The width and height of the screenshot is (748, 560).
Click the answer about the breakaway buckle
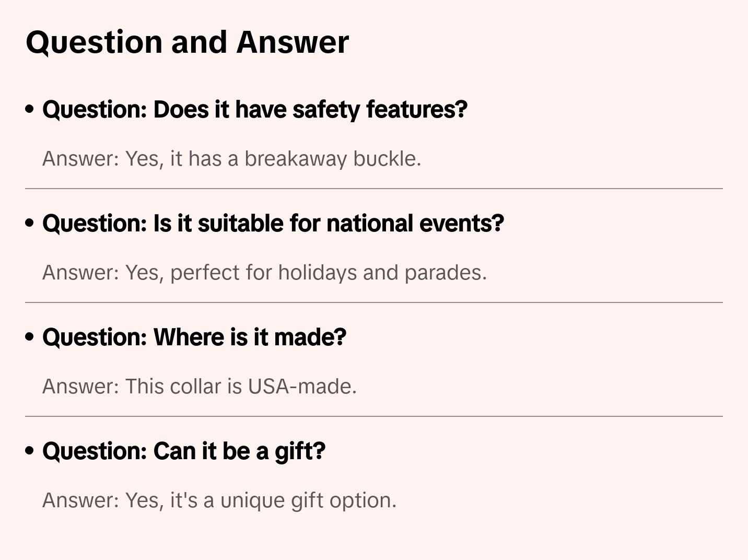pyautogui.click(x=231, y=159)
